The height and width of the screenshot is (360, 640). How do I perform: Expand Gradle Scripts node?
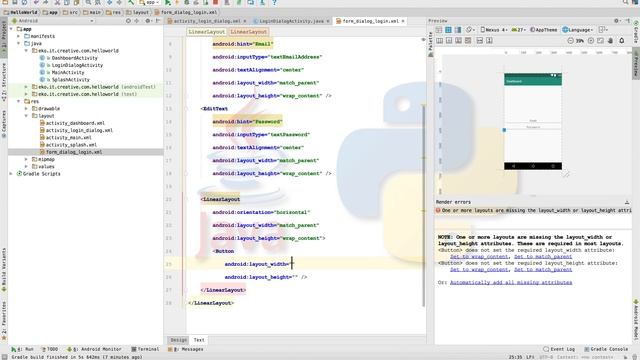coord(11,174)
